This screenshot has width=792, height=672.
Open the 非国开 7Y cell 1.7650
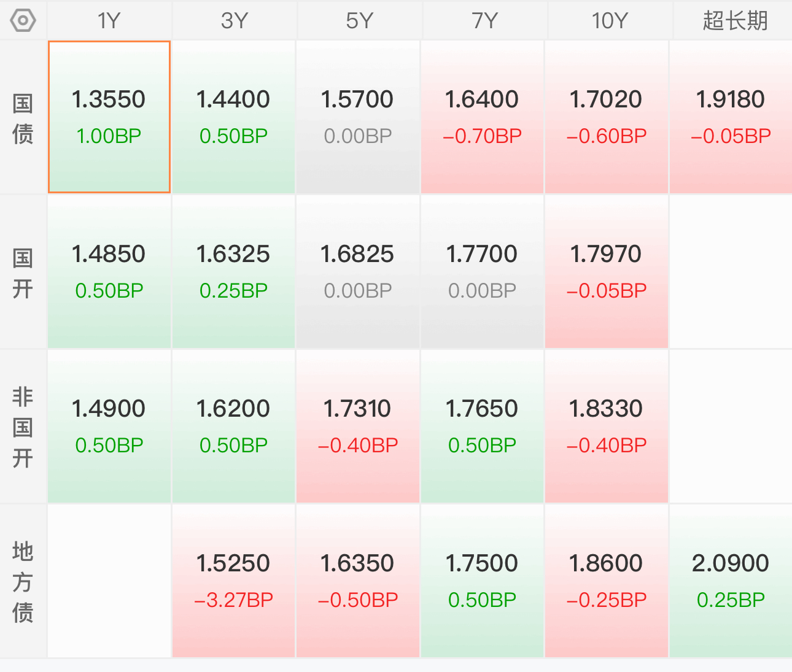click(483, 427)
